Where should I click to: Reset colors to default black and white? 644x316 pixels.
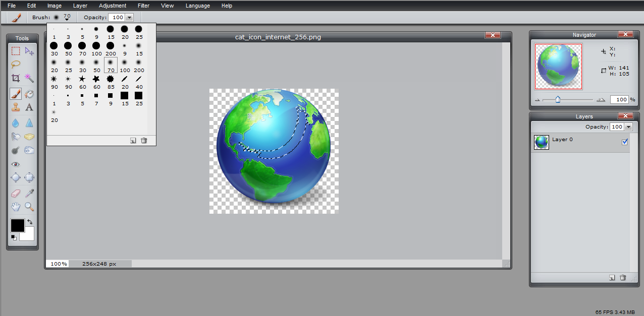14,237
